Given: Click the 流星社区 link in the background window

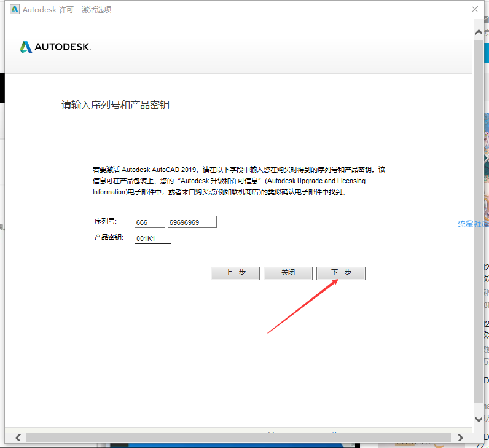Looking at the screenshot, I should point(473,224).
